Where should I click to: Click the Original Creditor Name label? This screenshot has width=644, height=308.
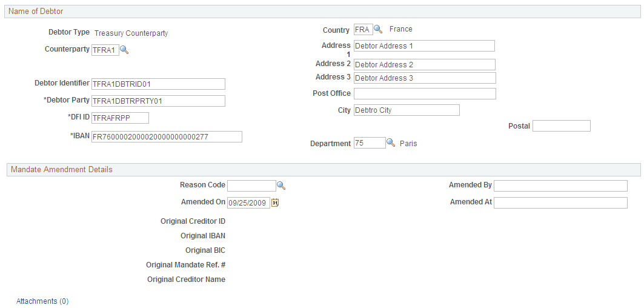[187, 280]
